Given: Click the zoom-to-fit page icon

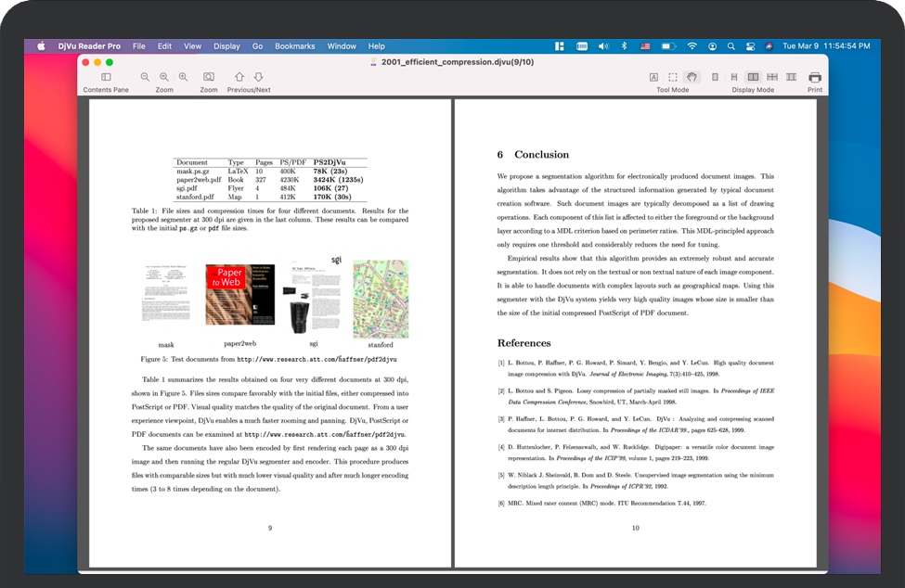Looking at the screenshot, I should pyautogui.click(x=209, y=77).
